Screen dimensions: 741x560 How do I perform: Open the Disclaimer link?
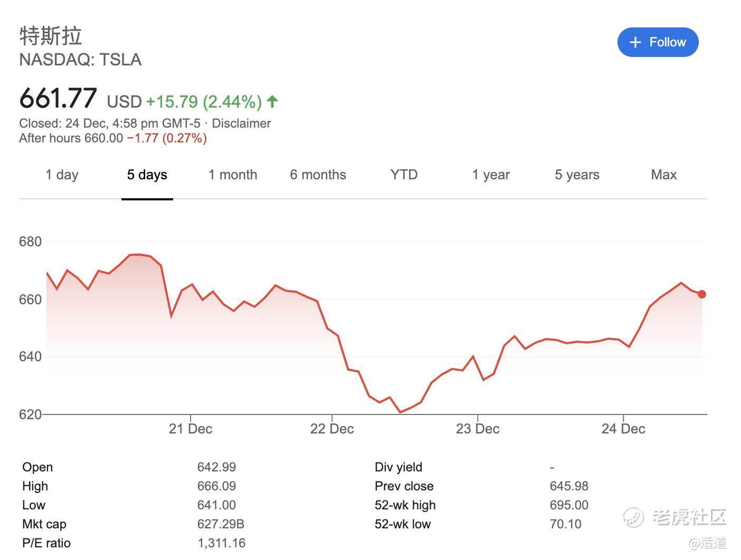(241, 123)
